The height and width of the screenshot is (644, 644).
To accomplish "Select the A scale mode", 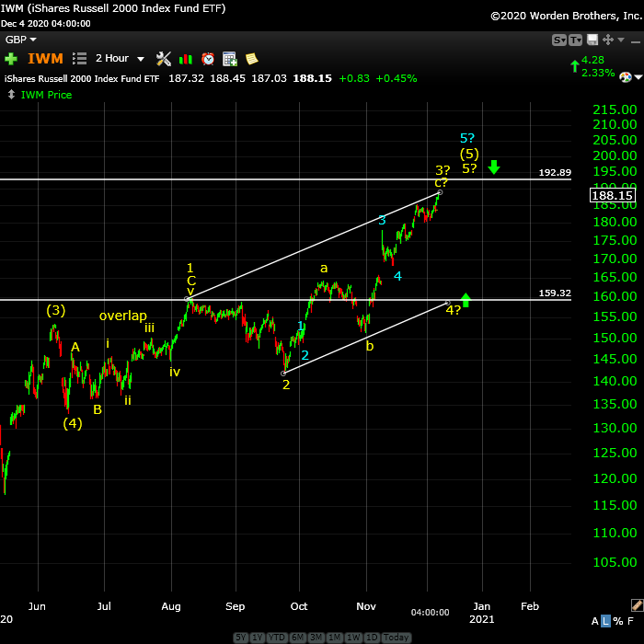I will [x=594, y=621].
